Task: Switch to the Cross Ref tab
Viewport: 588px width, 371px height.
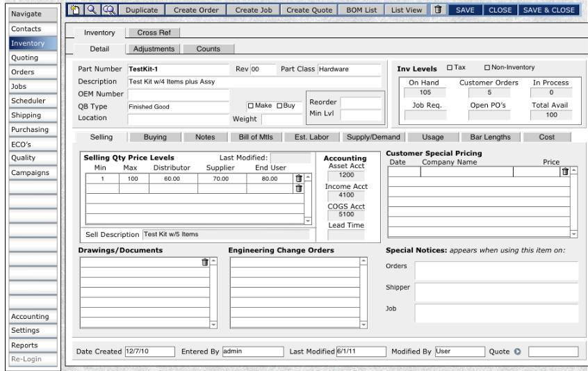Action: (x=154, y=33)
